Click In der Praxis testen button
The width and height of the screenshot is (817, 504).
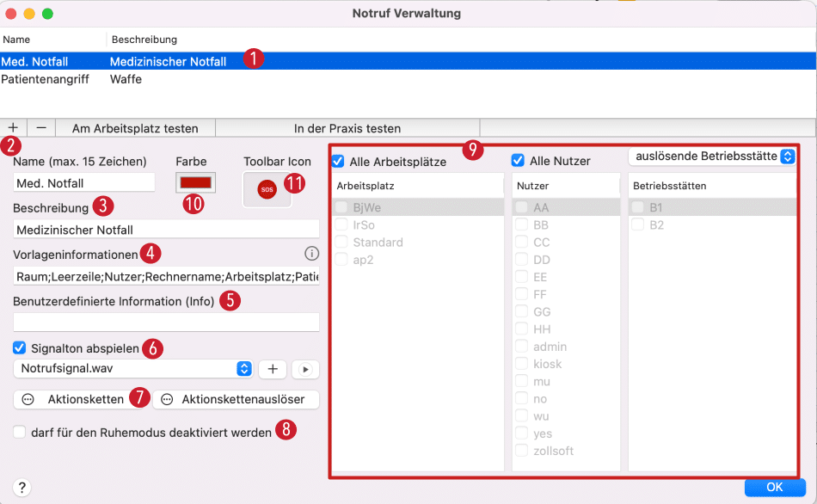point(347,128)
